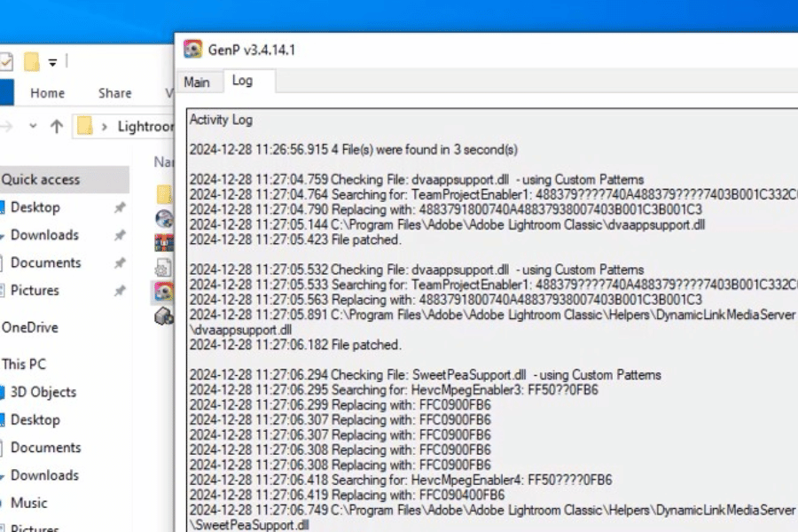Select the Log tab in GenP
The image size is (798, 532).
pyautogui.click(x=242, y=81)
